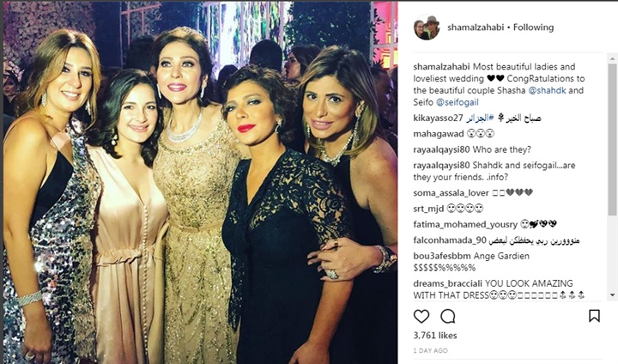The height and width of the screenshot is (364, 618).
Task: Open rayaalqaysi80 profile on 'Who are they?'
Action: pyautogui.click(x=441, y=149)
